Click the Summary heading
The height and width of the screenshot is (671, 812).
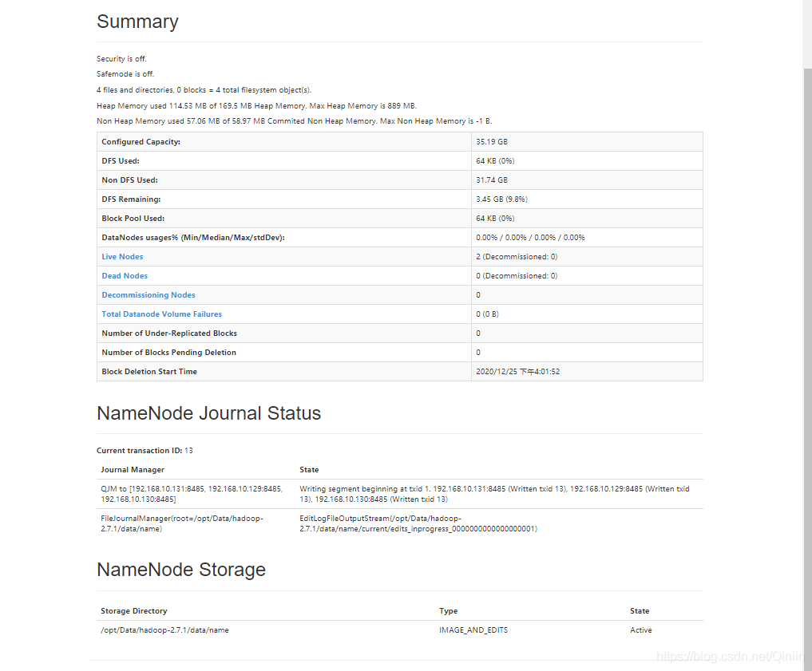137,22
